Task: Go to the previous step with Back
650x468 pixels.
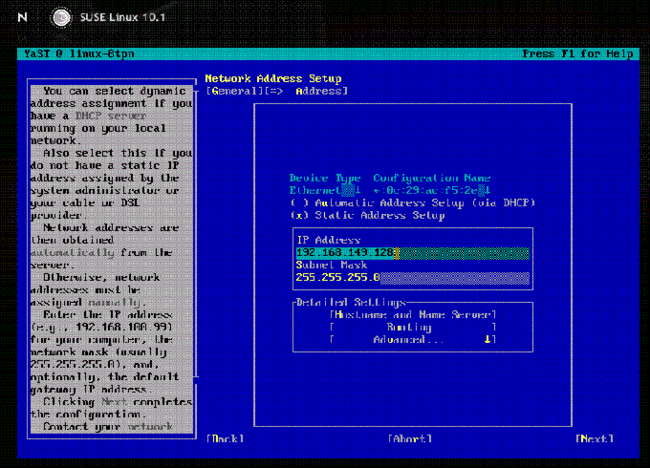Action: pos(225,439)
